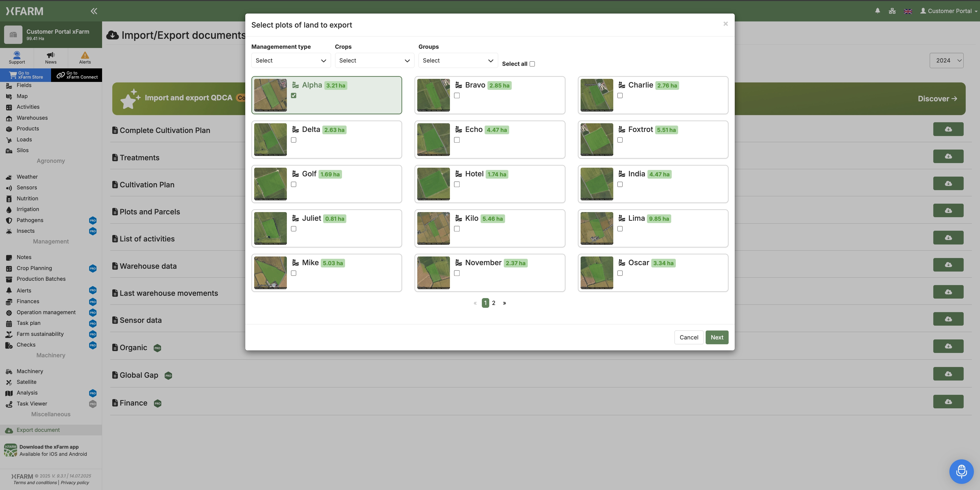Click the farm avatar icon for Customer Portal xFarm
The width and height of the screenshot is (980, 490).
[13, 35]
